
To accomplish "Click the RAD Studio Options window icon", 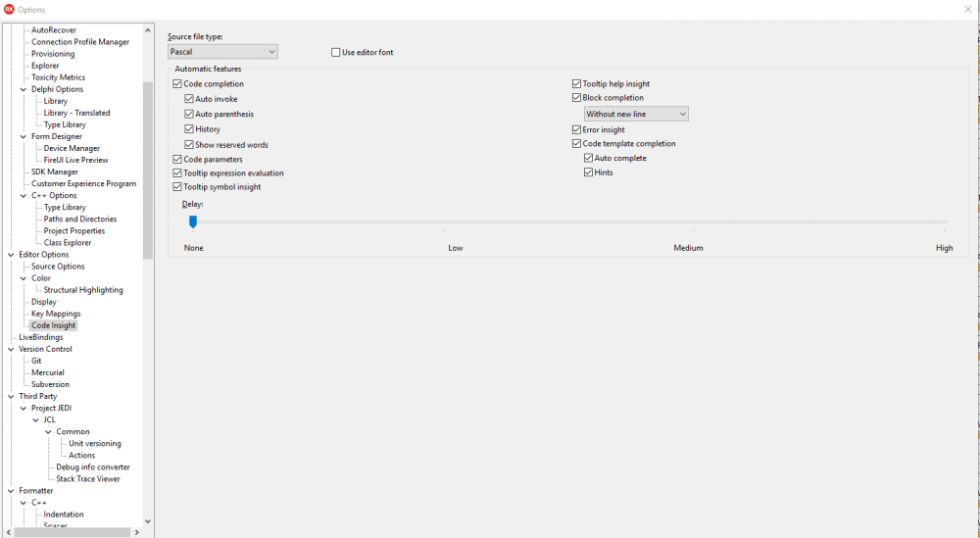I will [9, 10].
